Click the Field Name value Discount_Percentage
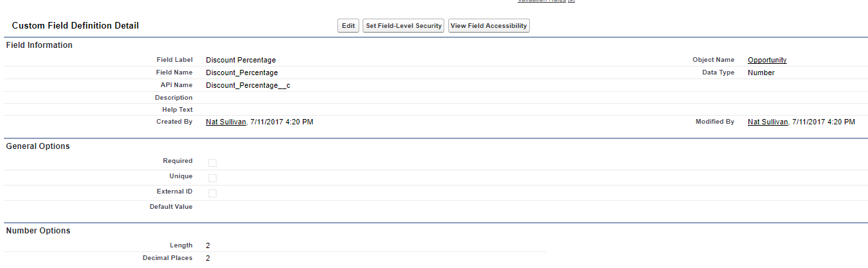Image resolution: width=868 pixels, height=268 pixels. pyautogui.click(x=242, y=72)
